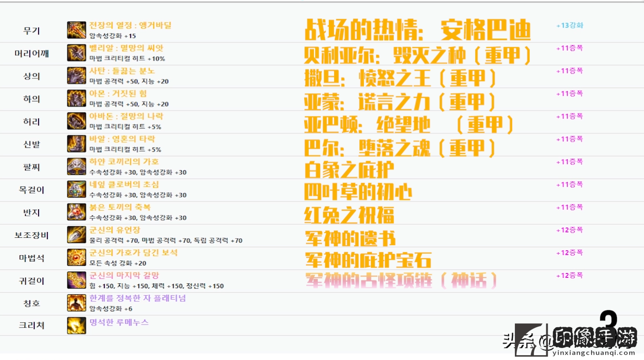
Task: Open item link 하얀 코끼리의 가호
Action: click(x=124, y=162)
